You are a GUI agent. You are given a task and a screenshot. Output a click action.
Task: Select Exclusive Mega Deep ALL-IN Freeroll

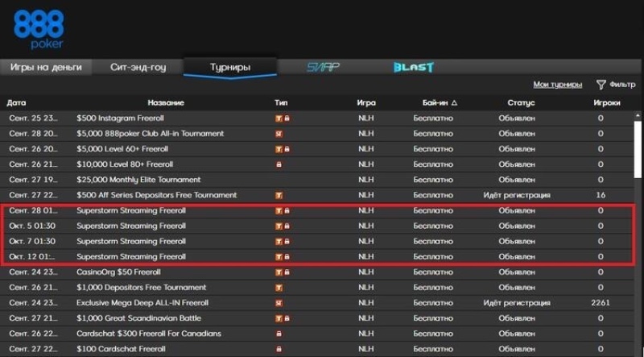tap(317, 303)
